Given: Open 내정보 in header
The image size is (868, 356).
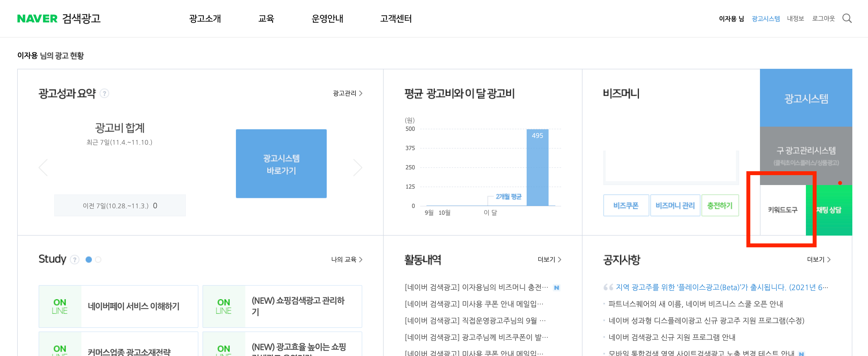Looking at the screenshot, I should point(795,19).
